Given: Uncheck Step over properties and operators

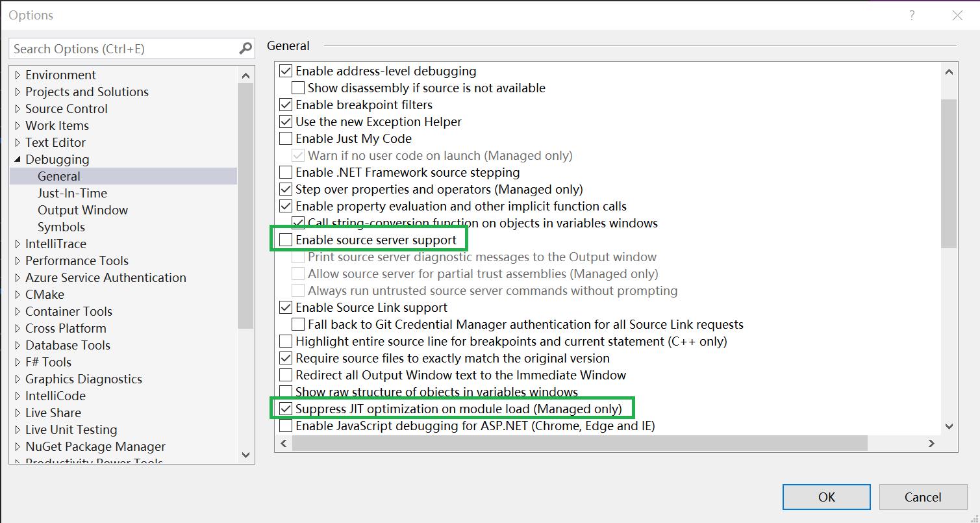Looking at the screenshot, I should click(x=286, y=189).
